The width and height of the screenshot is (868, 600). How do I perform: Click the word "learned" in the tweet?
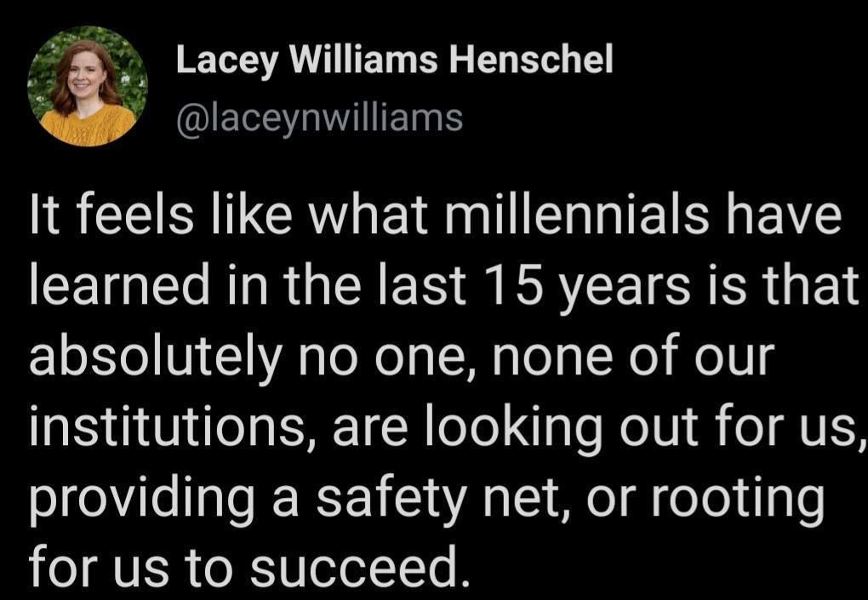click(119, 287)
